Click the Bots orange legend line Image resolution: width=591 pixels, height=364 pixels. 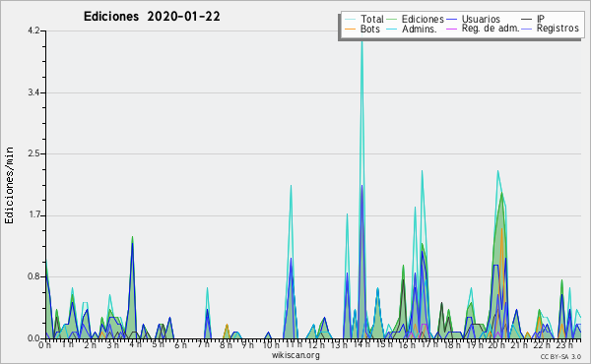(x=351, y=29)
